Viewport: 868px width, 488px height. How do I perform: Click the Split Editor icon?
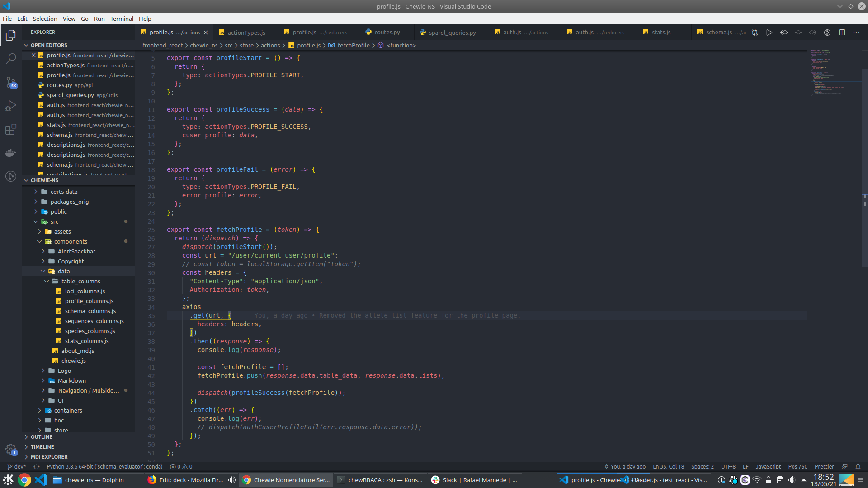coord(842,33)
